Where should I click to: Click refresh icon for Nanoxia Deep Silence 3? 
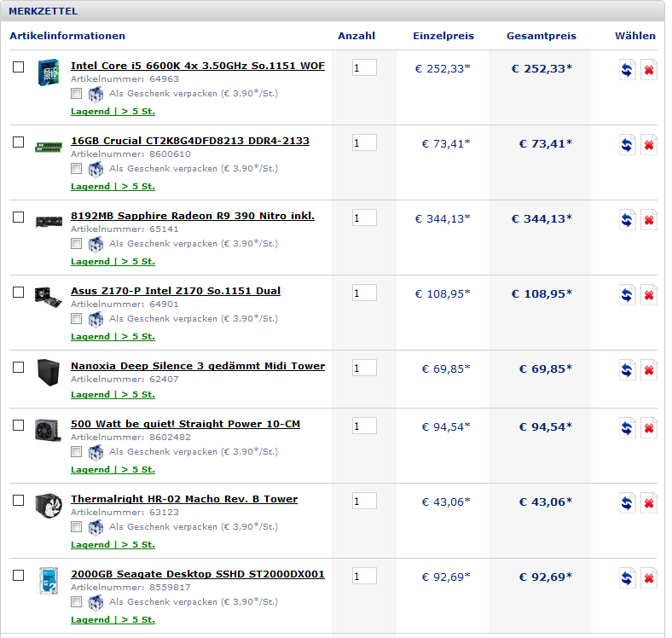pos(627,369)
